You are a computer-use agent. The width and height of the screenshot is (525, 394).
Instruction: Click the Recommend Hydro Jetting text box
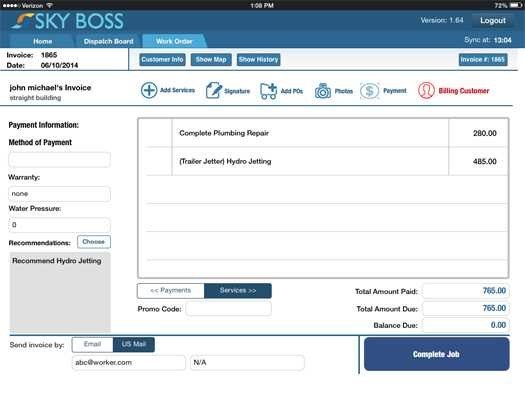[x=60, y=292]
